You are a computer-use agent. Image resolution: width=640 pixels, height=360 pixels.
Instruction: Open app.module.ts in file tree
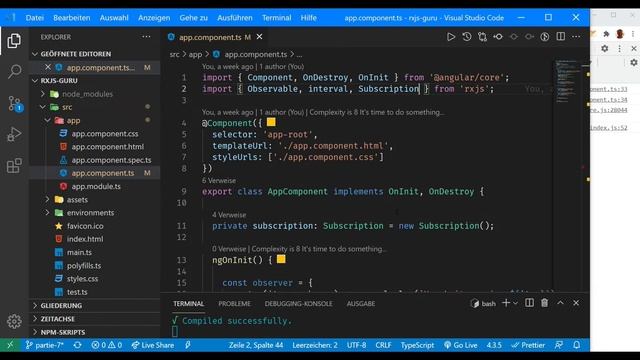click(x=96, y=186)
